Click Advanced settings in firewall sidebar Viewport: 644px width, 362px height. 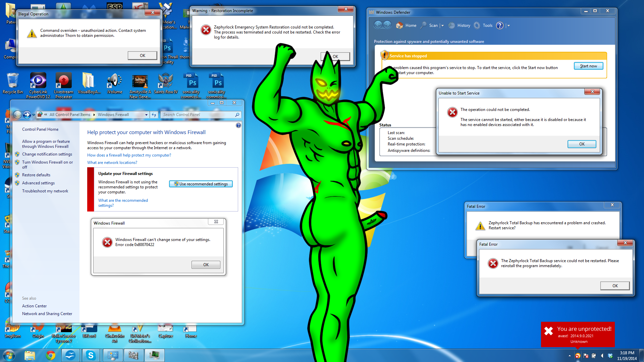[x=38, y=183]
